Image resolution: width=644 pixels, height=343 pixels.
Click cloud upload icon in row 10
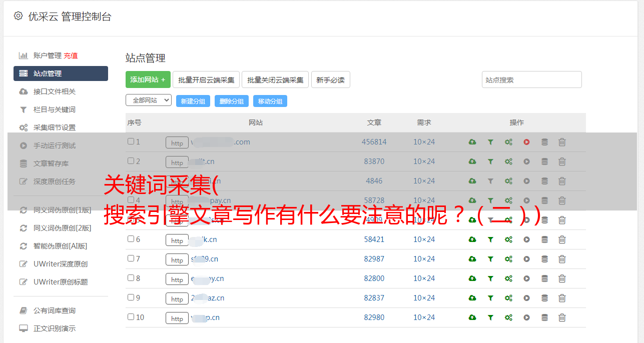[472, 317]
